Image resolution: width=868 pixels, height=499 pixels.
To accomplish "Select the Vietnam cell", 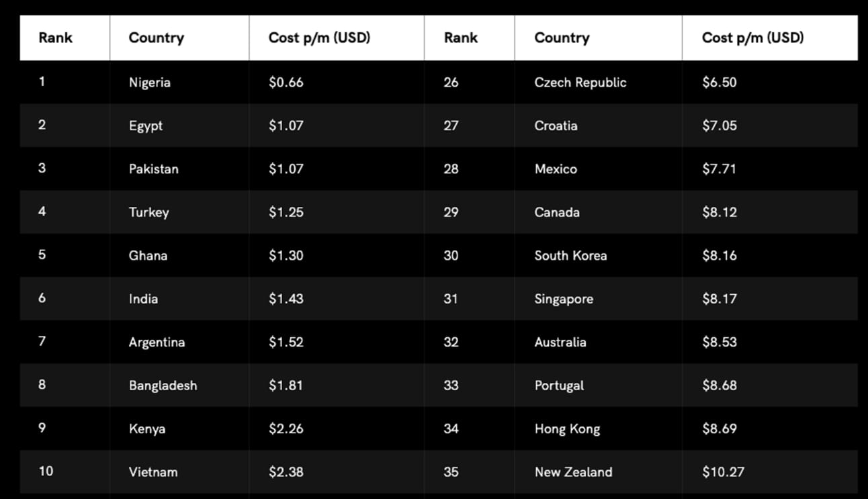I will tap(153, 472).
